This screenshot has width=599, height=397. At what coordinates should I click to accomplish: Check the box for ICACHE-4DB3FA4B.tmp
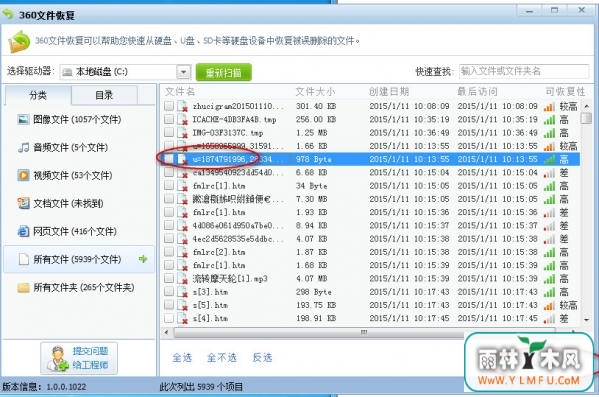coord(169,119)
